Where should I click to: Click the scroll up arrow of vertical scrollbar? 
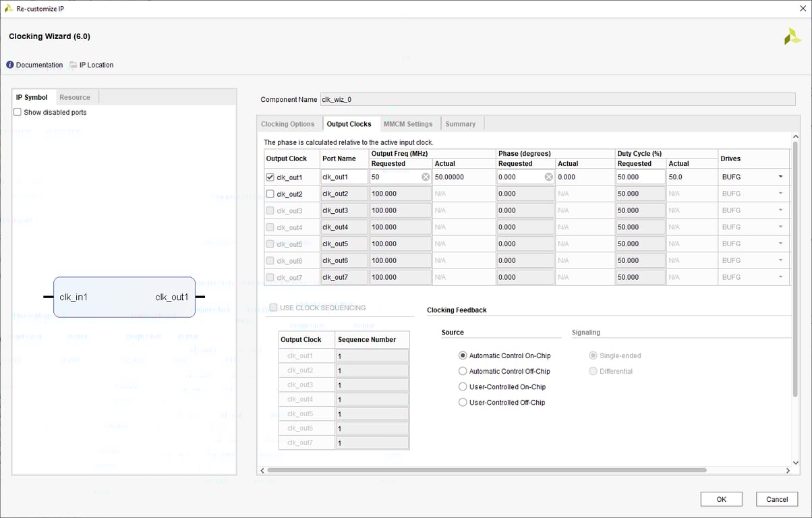click(x=796, y=137)
